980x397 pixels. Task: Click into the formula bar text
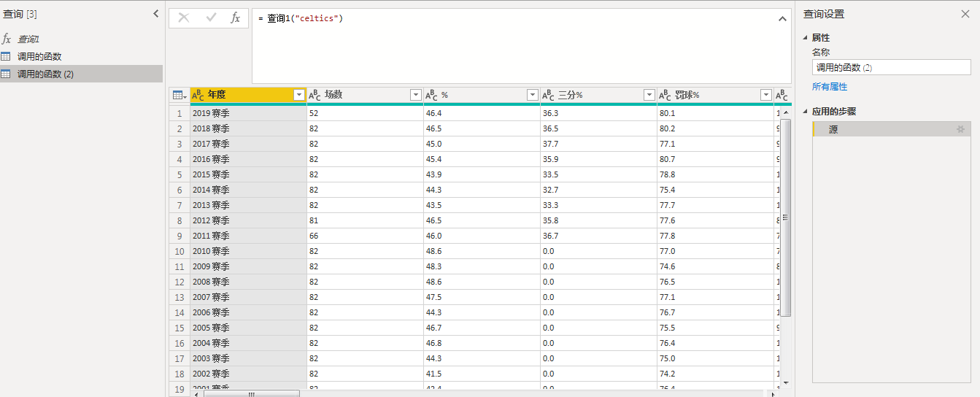tap(301, 18)
